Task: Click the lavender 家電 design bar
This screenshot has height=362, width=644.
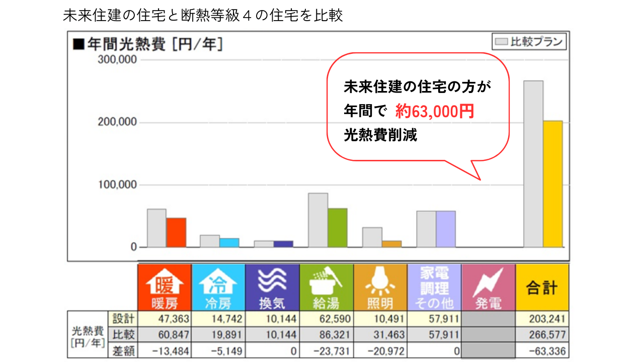Action: (x=446, y=229)
